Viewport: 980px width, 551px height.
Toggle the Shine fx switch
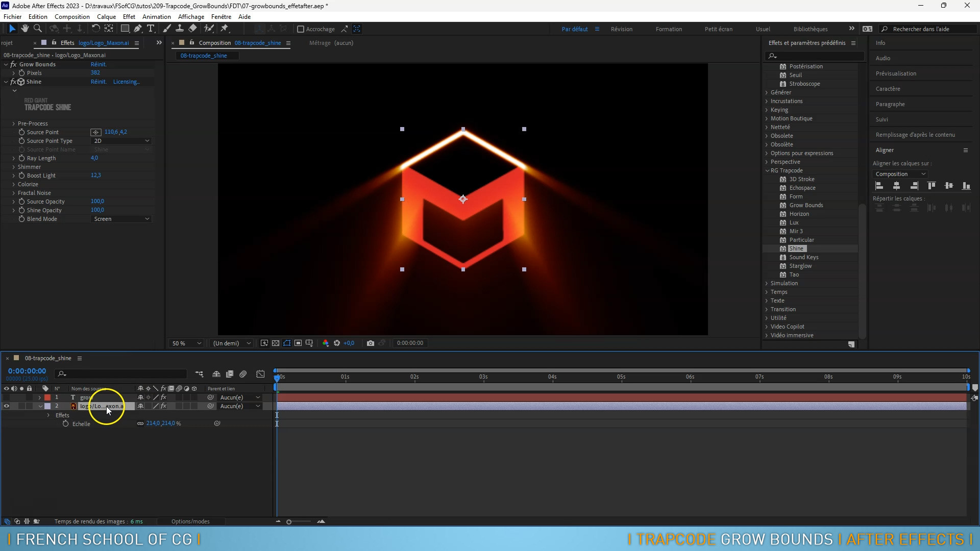[13, 82]
